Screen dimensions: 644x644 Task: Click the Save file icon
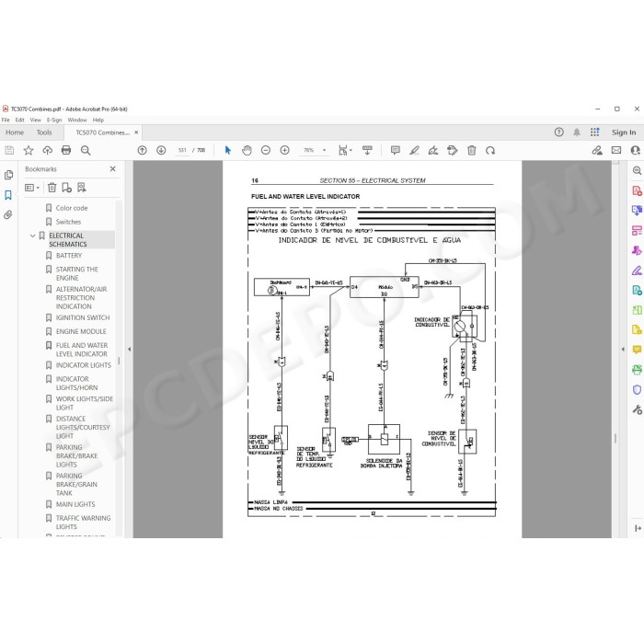coord(9,150)
